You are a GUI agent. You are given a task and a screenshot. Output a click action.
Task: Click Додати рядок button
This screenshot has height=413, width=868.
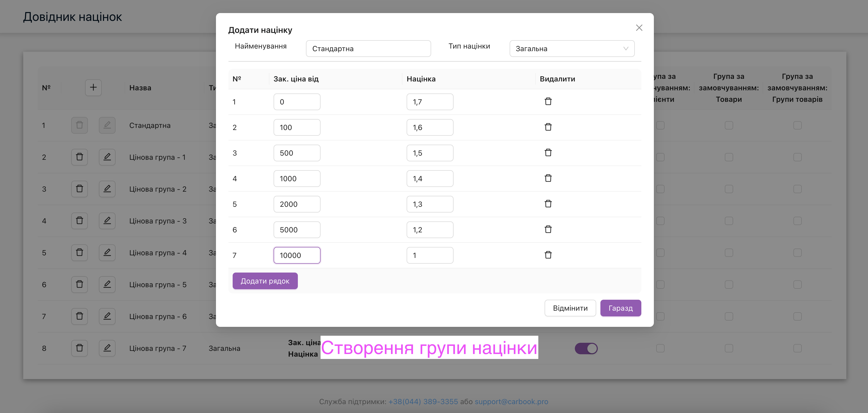click(x=265, y=281)
